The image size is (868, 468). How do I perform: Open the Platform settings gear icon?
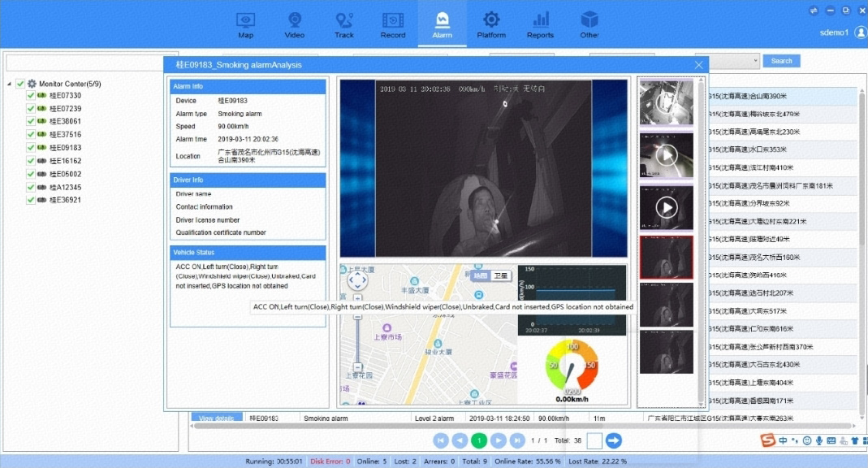click(491, 20)
